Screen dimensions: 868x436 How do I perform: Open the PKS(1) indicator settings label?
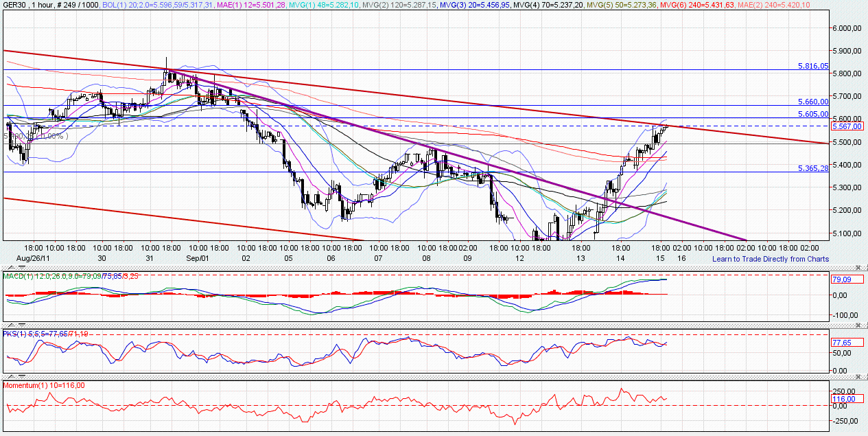coord(14,333)
